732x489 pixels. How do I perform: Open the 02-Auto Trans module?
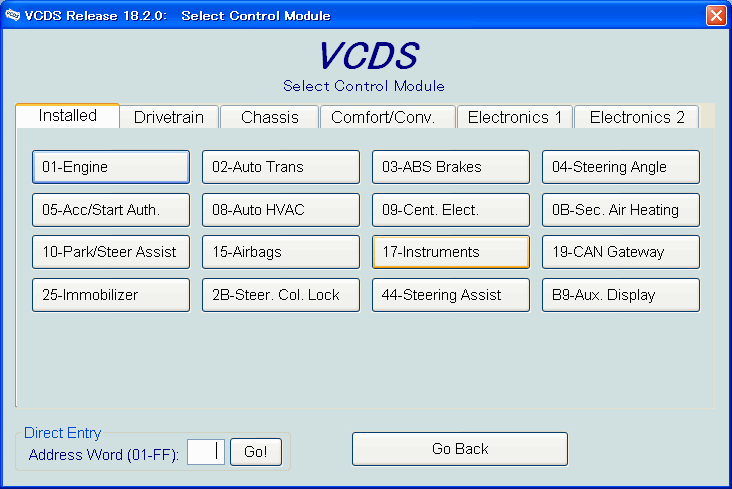click(281, 167)
